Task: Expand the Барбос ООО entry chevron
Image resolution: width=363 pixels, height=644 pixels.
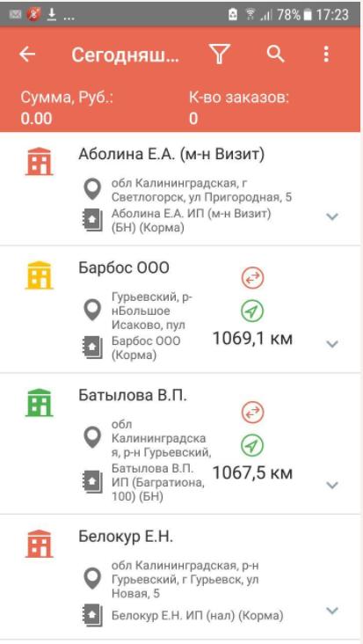Action: point(331,344)
